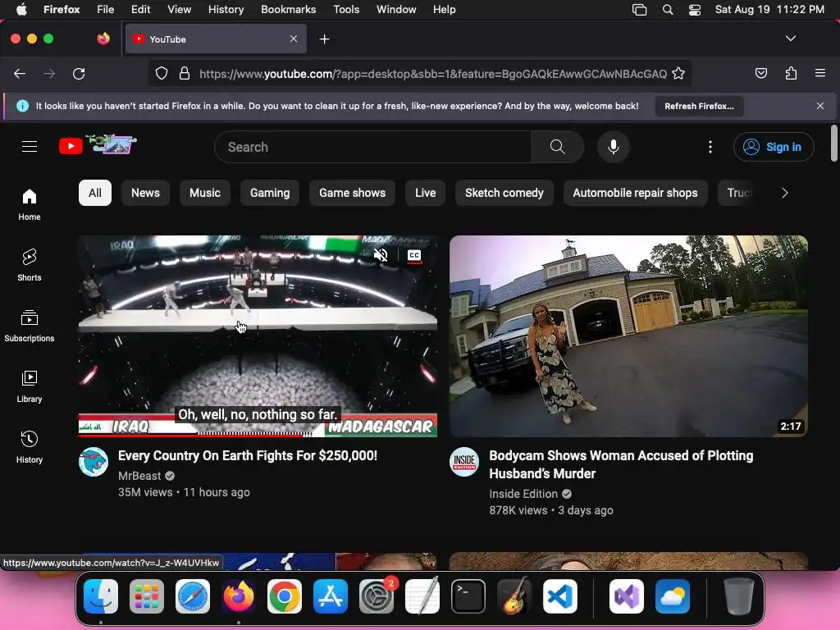Open Terminal from Dock

coord(468,596)
